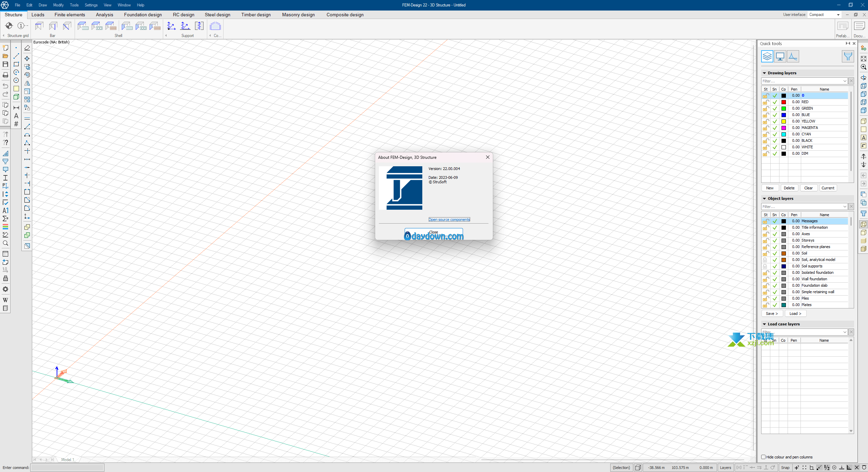
Task: Open the RC design menu tab
Action: [x=182, y=15]
